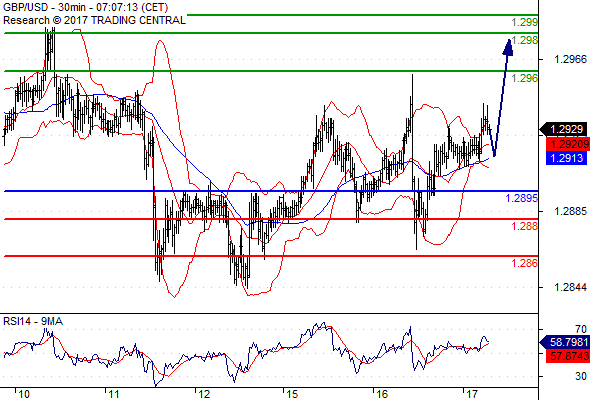Click the green 1.296 resistance label
Image resolution: width=590 pixels, height=400 pixels.
pyautogui.click(x=525, y=78)
